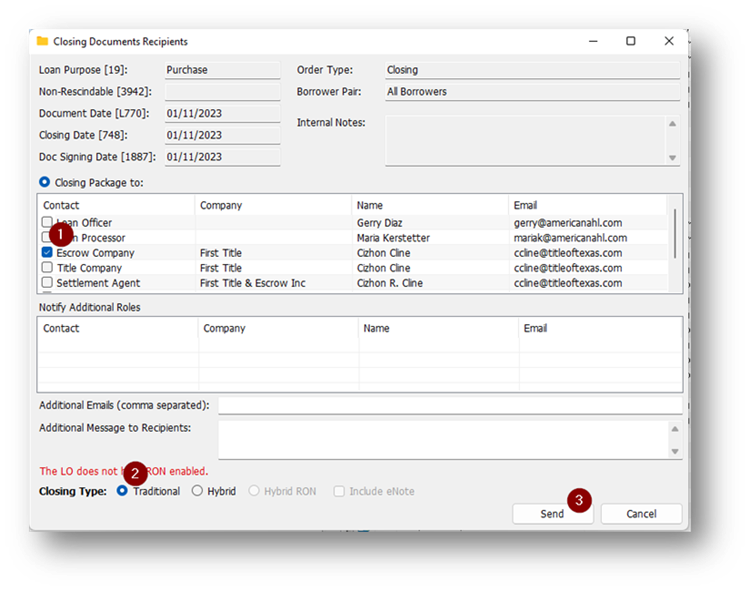Maximize the Closing Documents Recipients window
This screenshot has width=750, height=591.
tap(630, 41)
